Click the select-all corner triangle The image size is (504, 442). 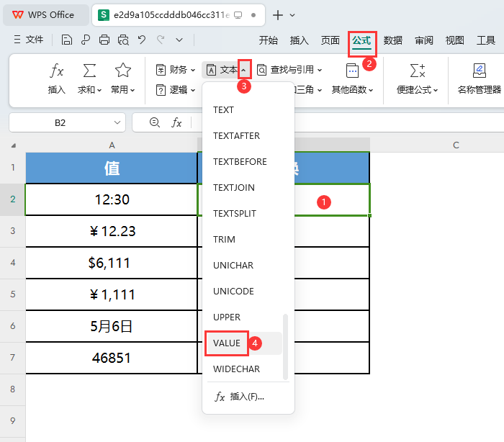[x=13, y=145]
